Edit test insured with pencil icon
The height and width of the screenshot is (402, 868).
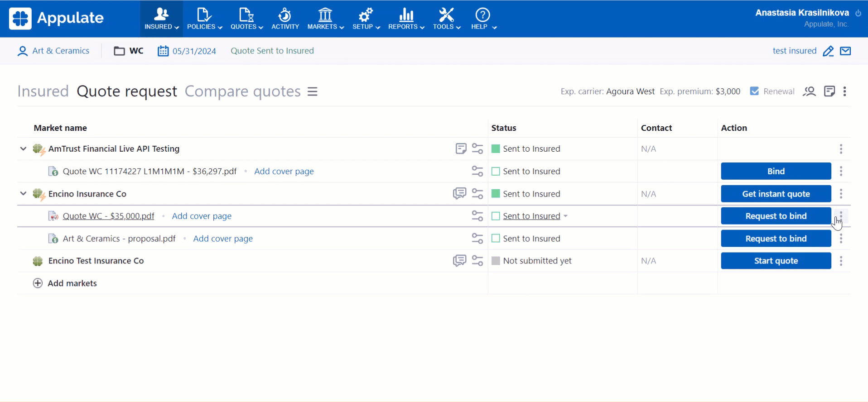(x=828, y=51)
